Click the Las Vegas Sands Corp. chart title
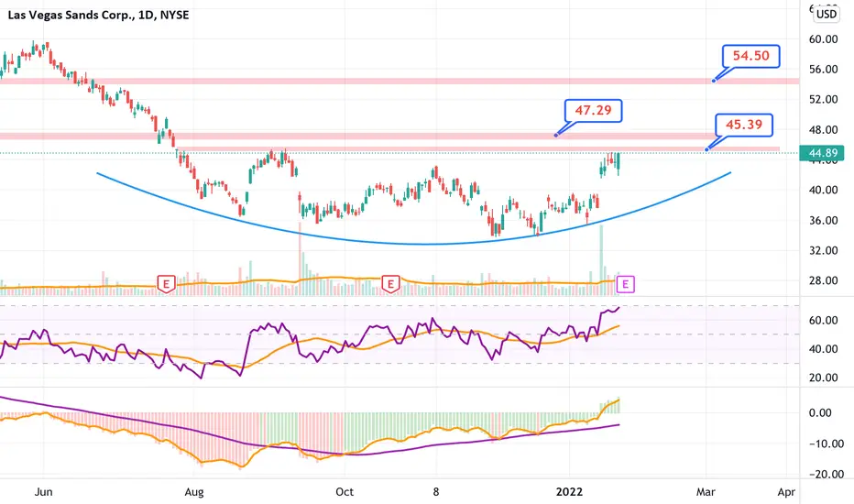This screenshot has width=854, height=504. click(x=99, y=15)
